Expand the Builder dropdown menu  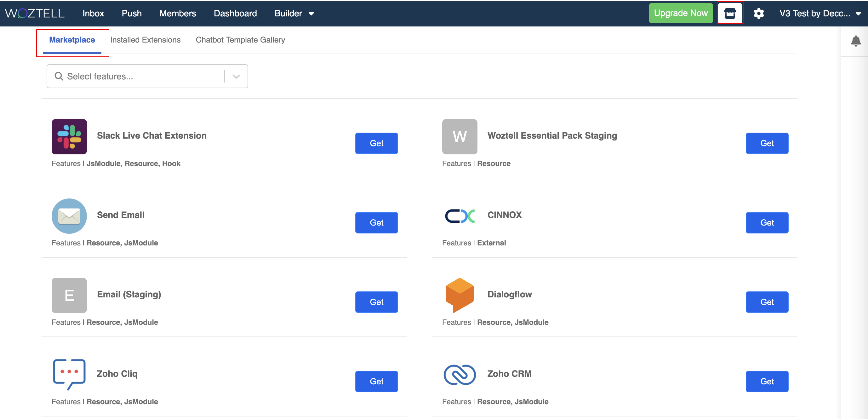(294, 14)
